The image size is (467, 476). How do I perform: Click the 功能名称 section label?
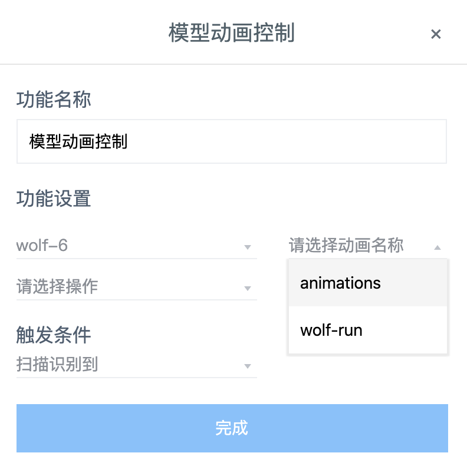click(x=54, y=100)
